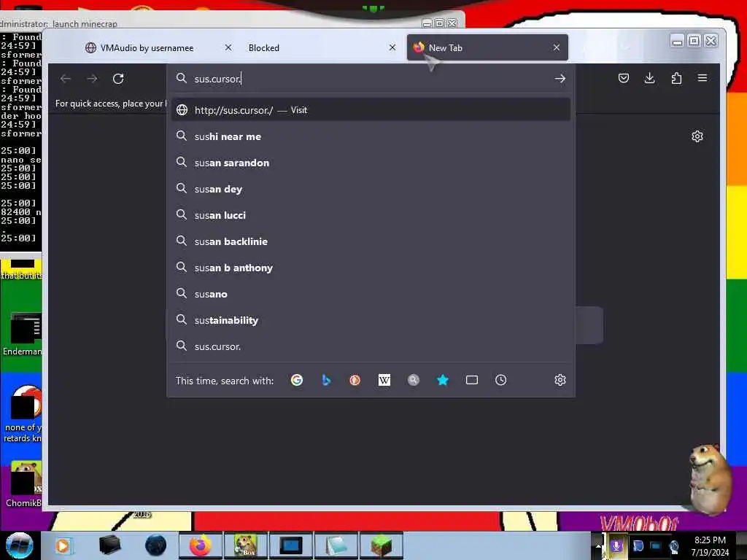Click the microphone tray icon
Viewport: 747px width, 560px height.
pos(616,545)
